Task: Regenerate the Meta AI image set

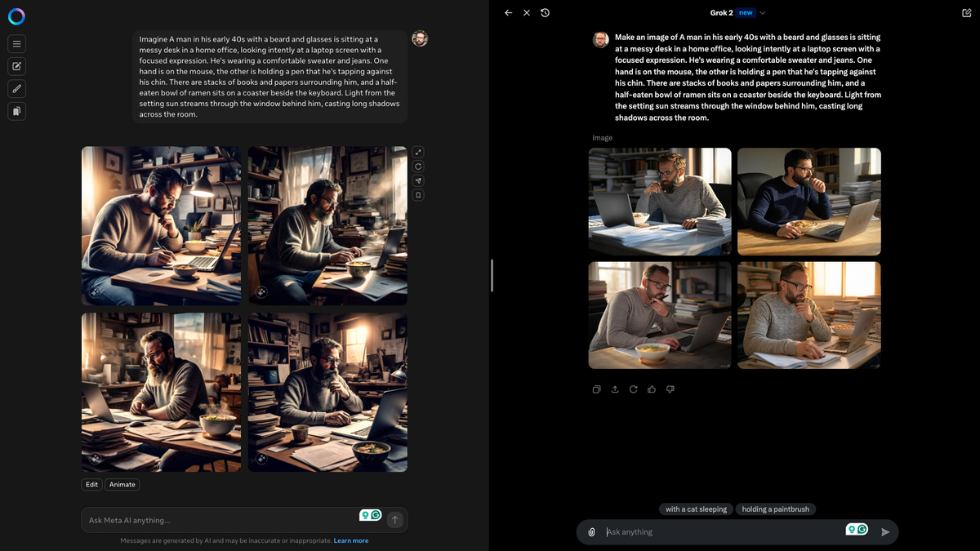Action: [x=418, y=167]
